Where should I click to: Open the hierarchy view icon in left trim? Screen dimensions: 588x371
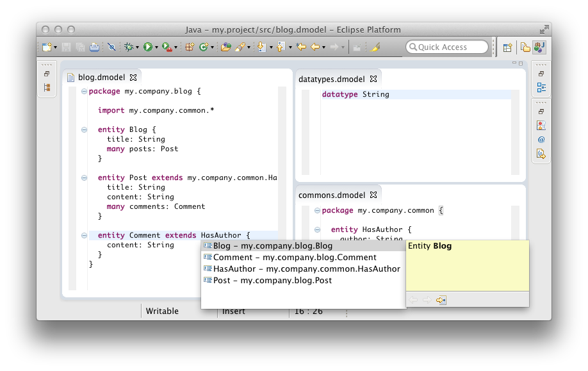(x=47, y=87)
